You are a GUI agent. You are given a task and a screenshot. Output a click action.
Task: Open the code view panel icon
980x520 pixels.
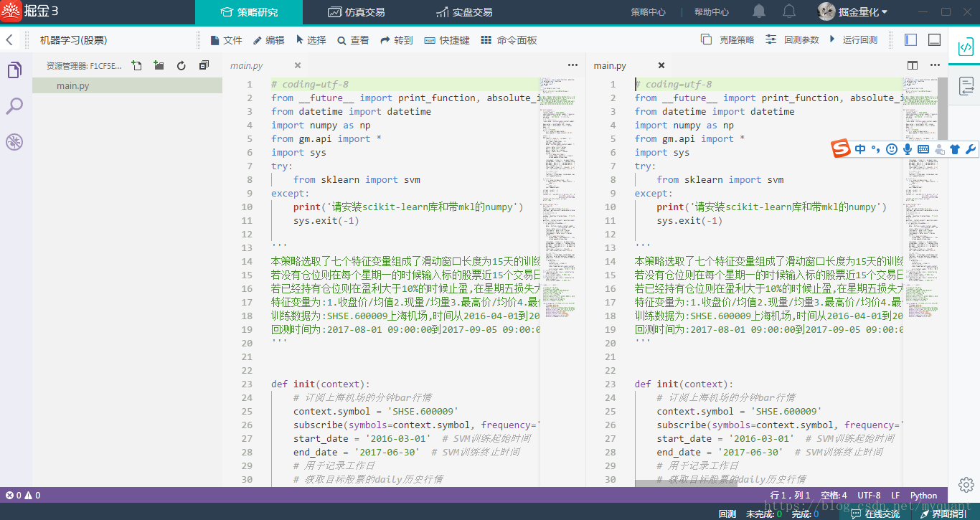pos(966,48)
